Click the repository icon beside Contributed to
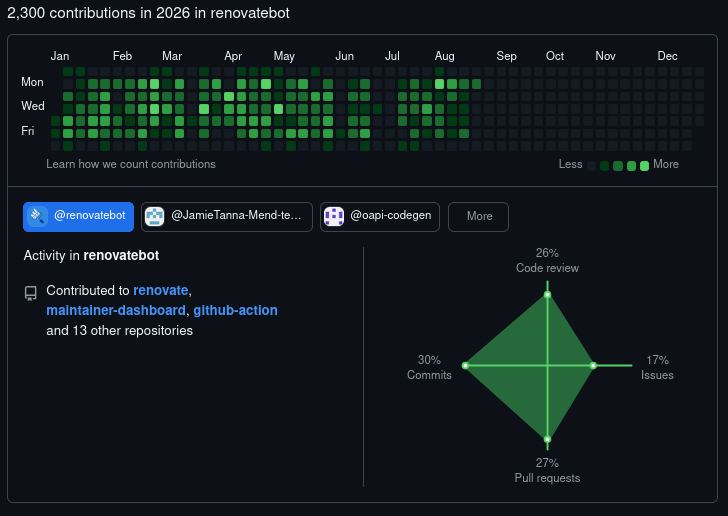The height and width of the screenshot is (516, 728). pos(31,293)
